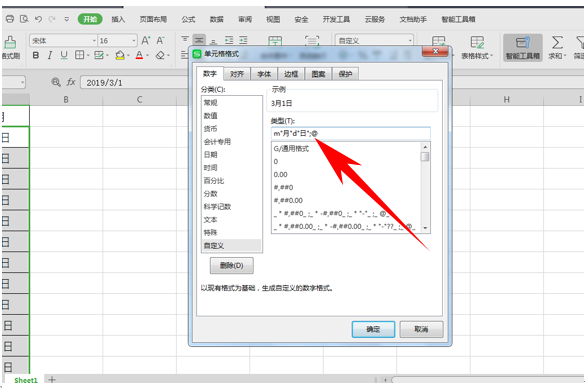This screenshot has width=585, height=388.
Task: Switch to the 保护 tab in dialog
Action: click(x=345, y=74)
